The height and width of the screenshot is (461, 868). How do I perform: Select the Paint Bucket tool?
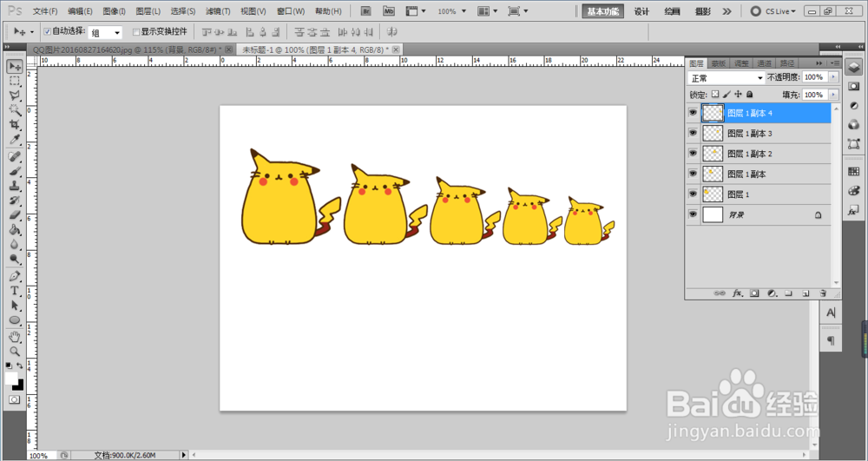15,230
